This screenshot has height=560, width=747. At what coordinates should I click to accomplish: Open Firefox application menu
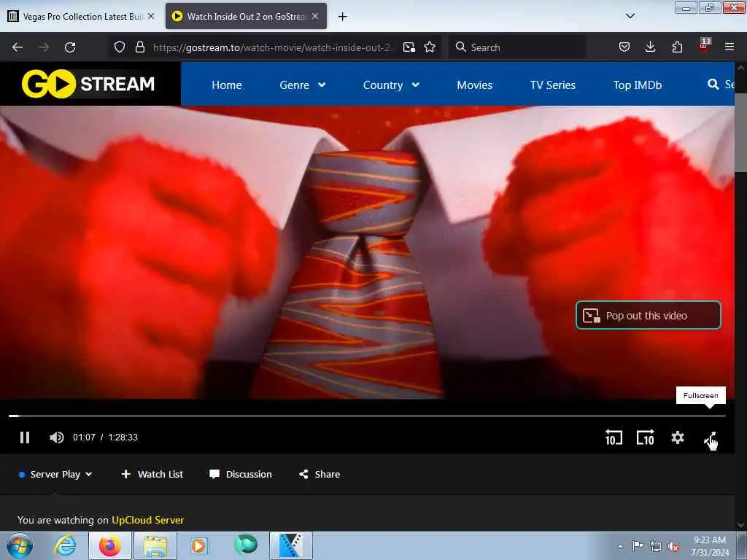729,47
